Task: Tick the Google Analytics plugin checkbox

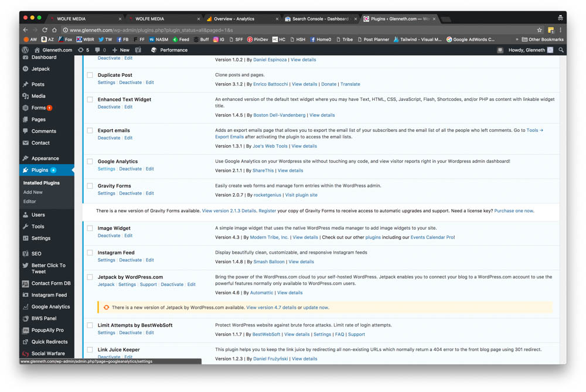Action: pos(90,162)
